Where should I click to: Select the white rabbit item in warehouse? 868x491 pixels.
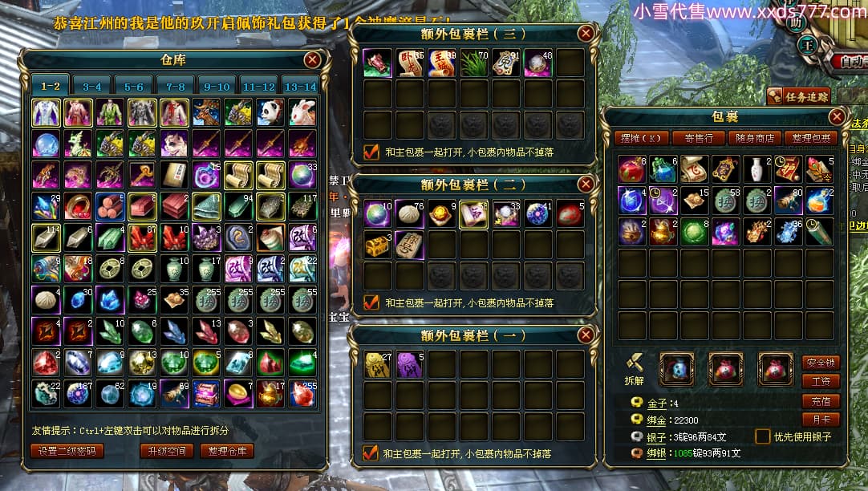point(302,113)
